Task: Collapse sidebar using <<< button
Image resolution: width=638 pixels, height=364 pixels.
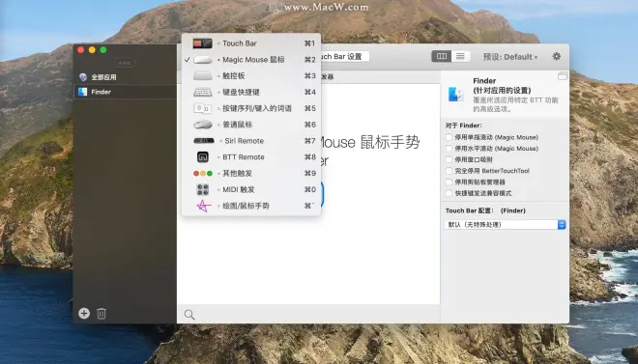Action: [x=125, y=63]
